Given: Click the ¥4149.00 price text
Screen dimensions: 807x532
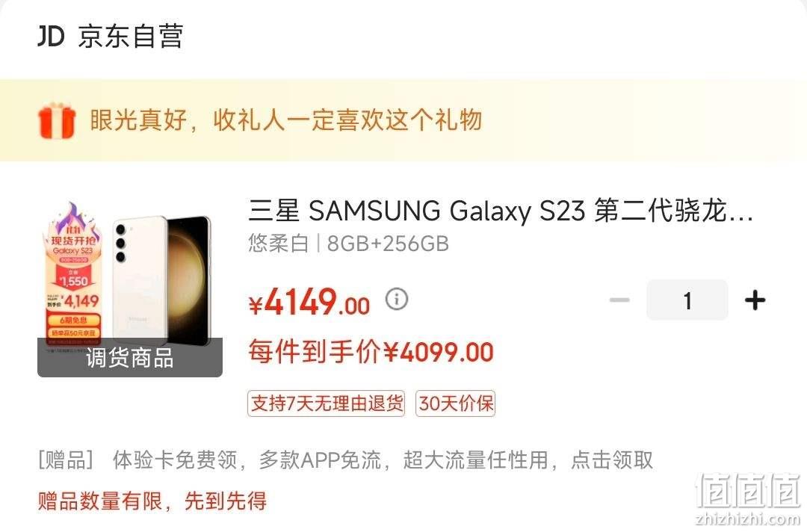Looking at the screenshot, I should click(309, 303).
